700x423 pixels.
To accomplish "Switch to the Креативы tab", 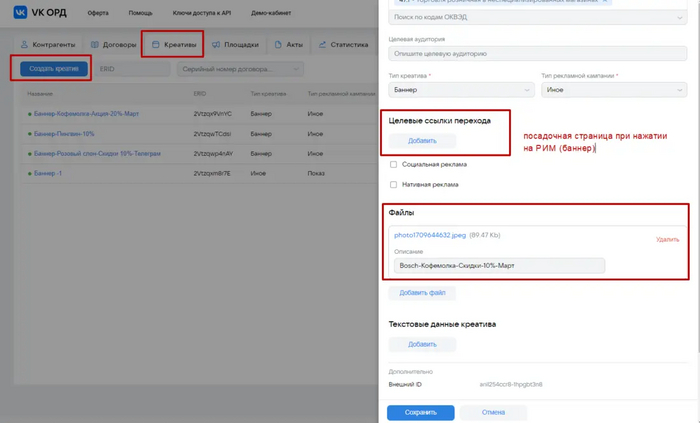I will [174, 45].
